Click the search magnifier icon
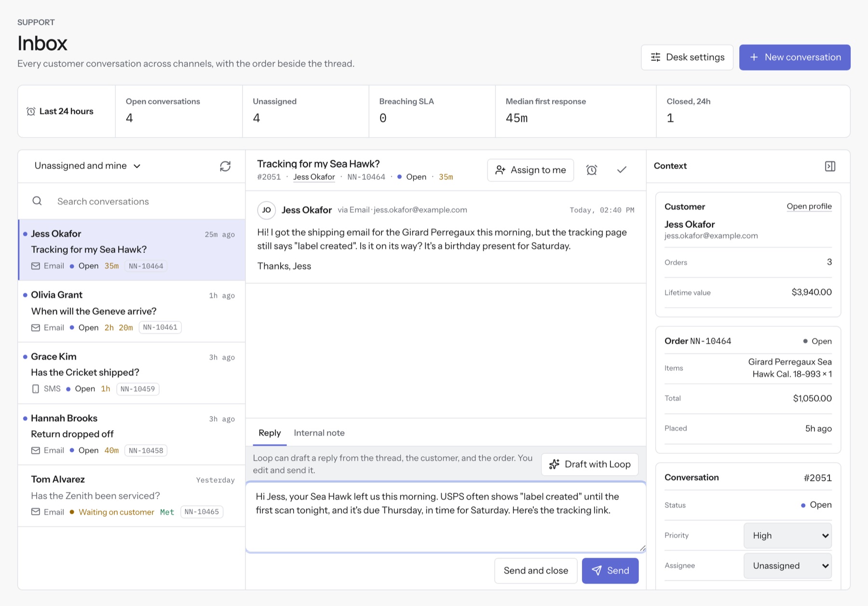Image resolution: width=868 pixels, height=606 pixels. click(x=37, y=201)
